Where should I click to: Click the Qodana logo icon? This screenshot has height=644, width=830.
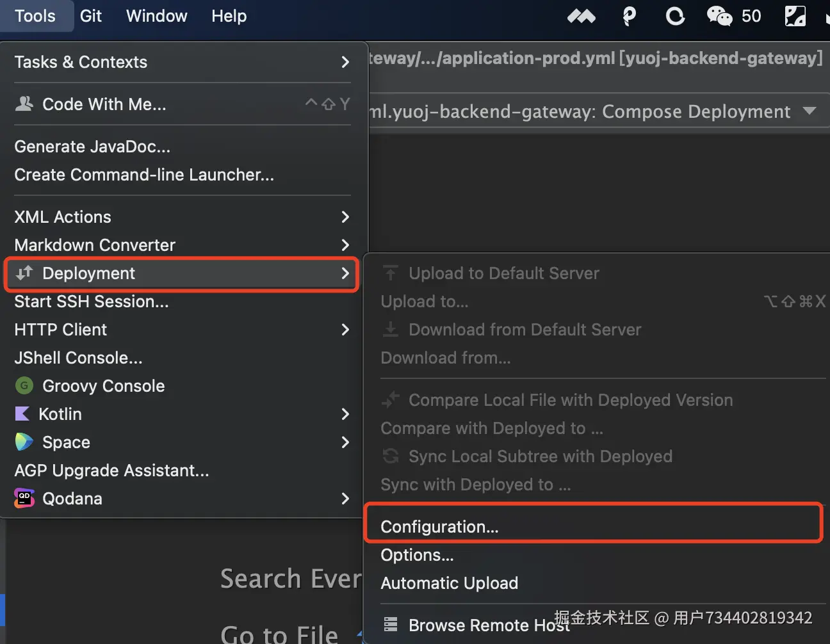click(x=24, y=498)
